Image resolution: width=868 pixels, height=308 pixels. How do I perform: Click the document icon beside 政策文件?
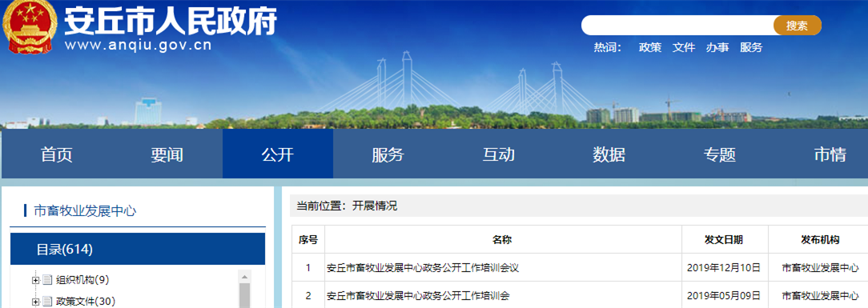[x=47, y=302]
